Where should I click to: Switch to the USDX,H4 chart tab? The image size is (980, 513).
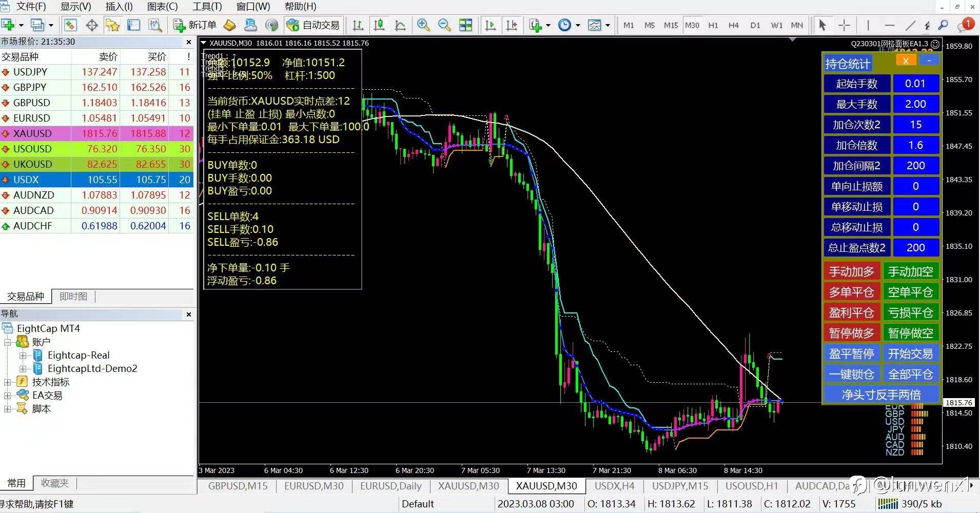tap(614, 485)
